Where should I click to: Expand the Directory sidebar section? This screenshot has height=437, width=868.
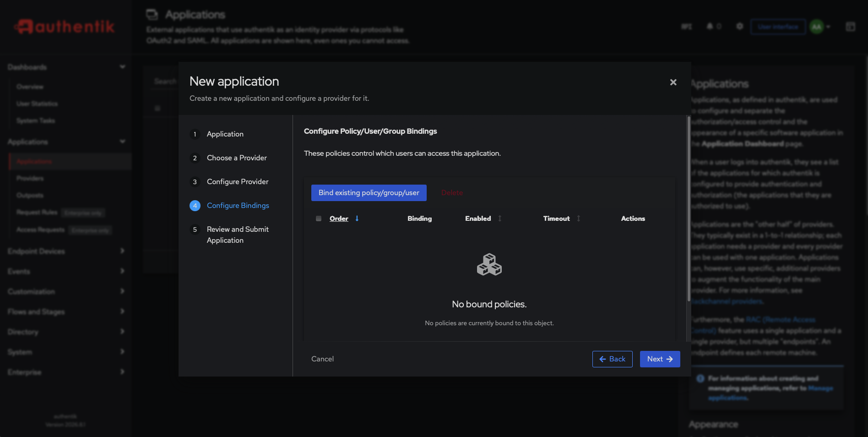pyautogui.click(x=66, y=332)
